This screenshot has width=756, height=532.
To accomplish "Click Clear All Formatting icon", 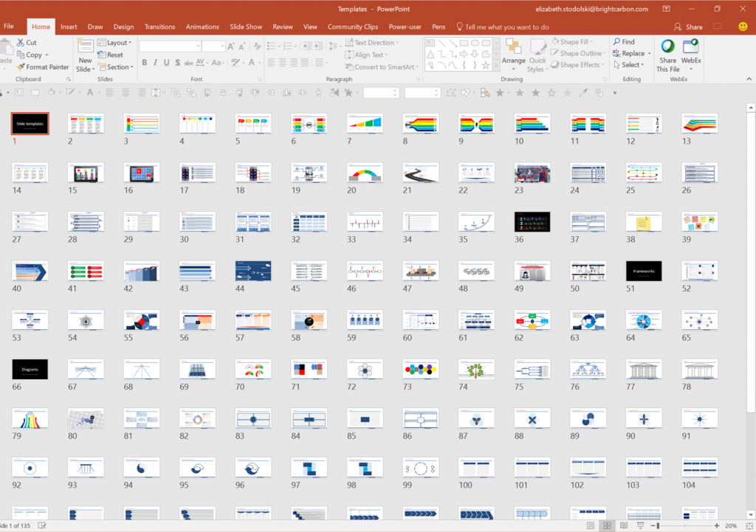I will [257, 46].
